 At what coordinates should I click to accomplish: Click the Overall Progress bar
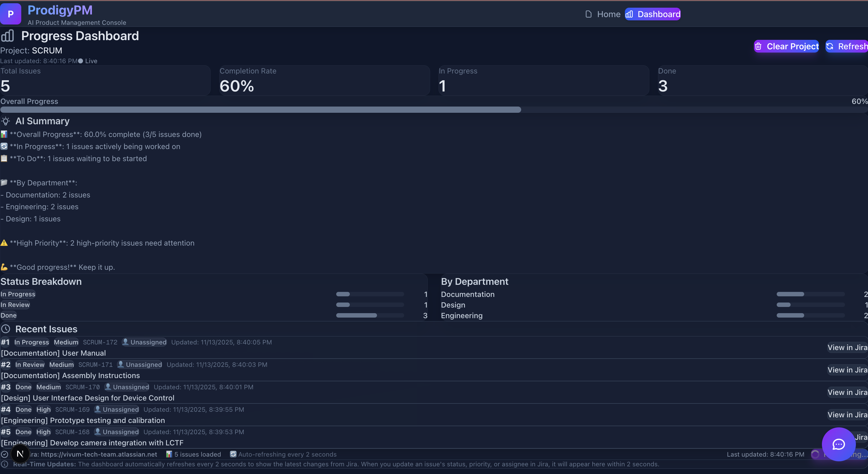433,110
